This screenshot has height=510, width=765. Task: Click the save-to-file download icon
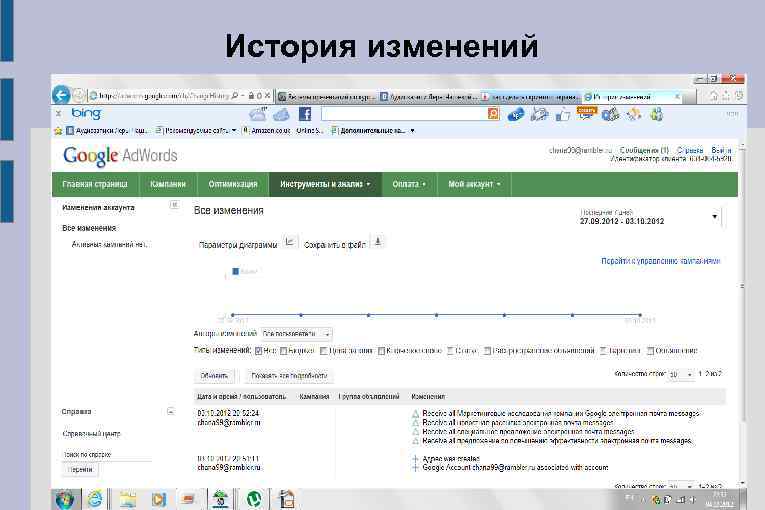pyautogui.click(x=378, y=241)
